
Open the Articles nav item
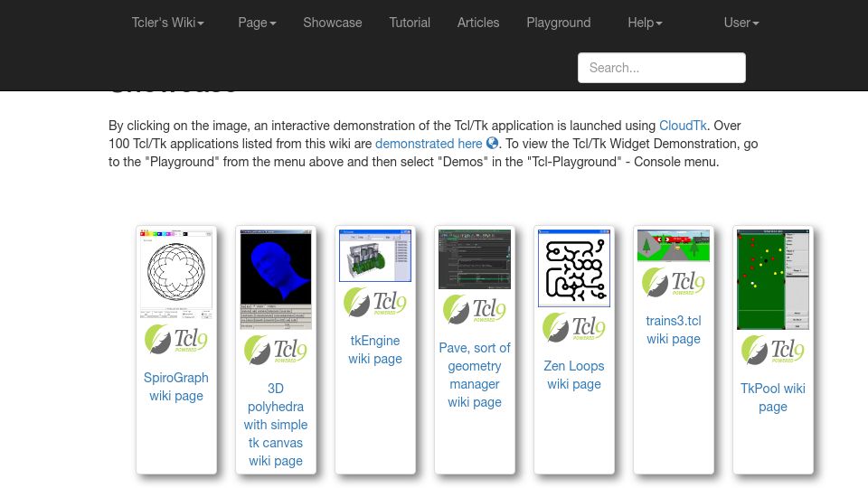pyautogui.click(x=478, y=23)
